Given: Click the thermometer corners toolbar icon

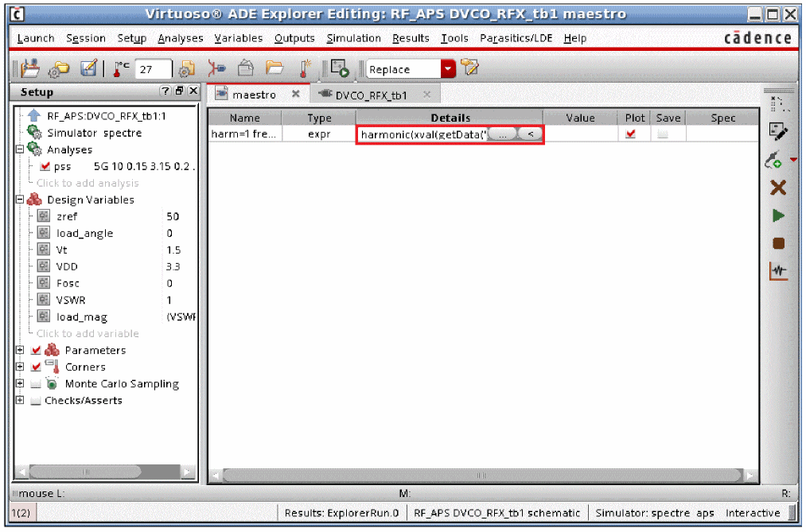Looking at the screenshot, I should click(x=306, y=69).
